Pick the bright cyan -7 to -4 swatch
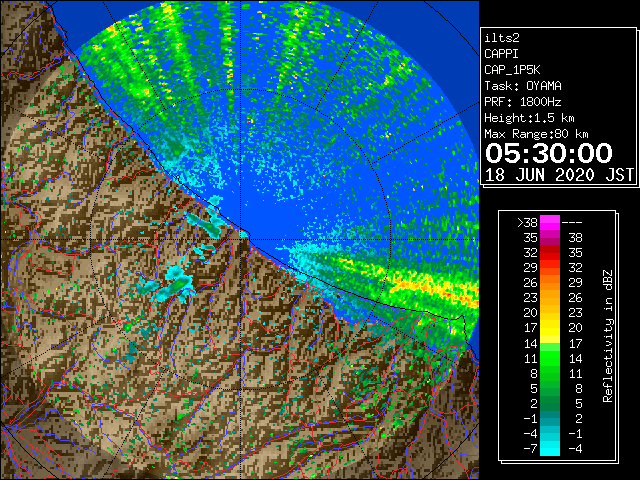 pos(550,448)
